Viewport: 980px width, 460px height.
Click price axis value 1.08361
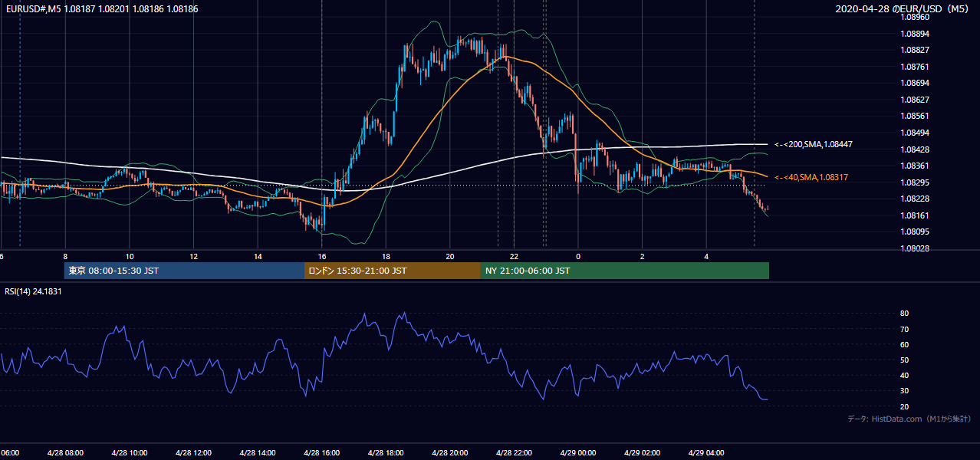pyautogui.click(x=915, y=166)
